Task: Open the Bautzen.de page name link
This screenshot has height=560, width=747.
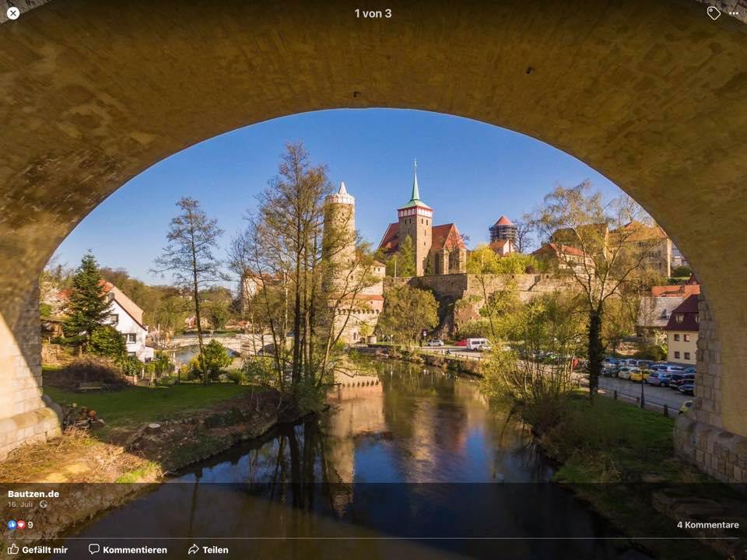Action: click(x=33, y=494)
